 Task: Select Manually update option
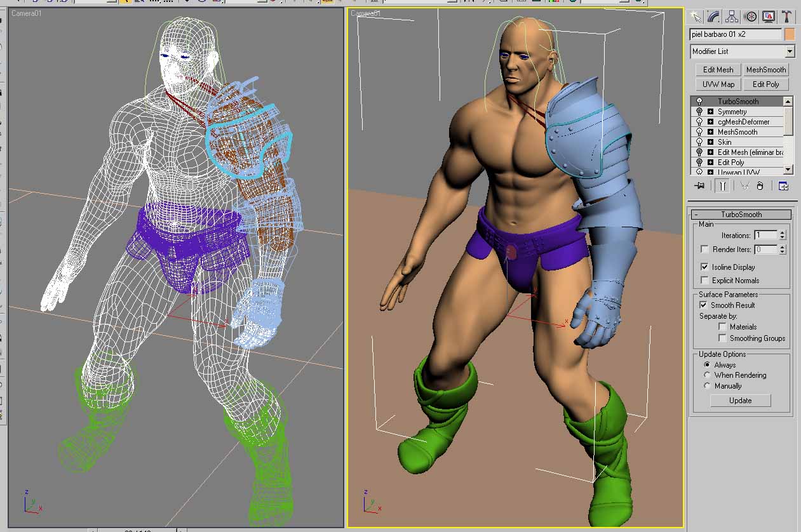[x=707, y=385]
